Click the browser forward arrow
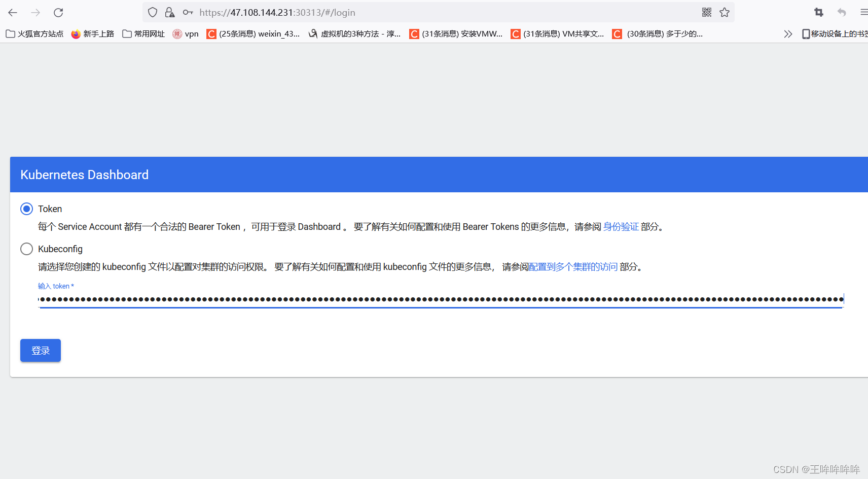 point(35,12)
